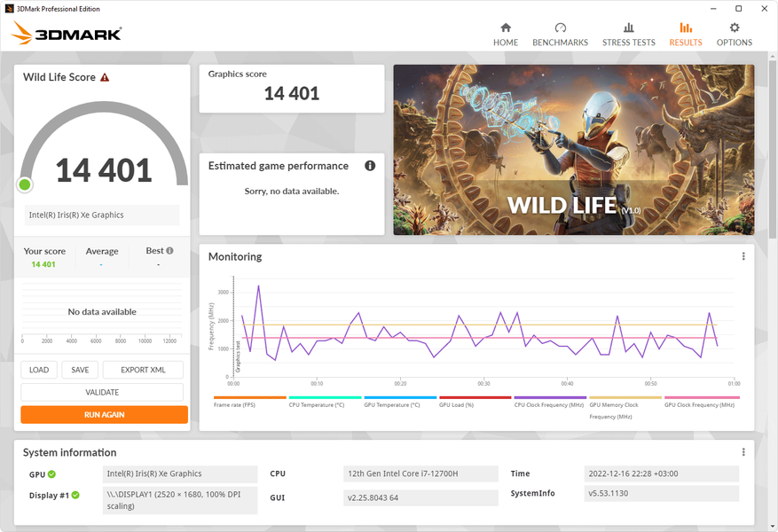Screen dimensions: 778x532
Task: Click the Wild Life Score warning icon
Action: click(105, 77)
